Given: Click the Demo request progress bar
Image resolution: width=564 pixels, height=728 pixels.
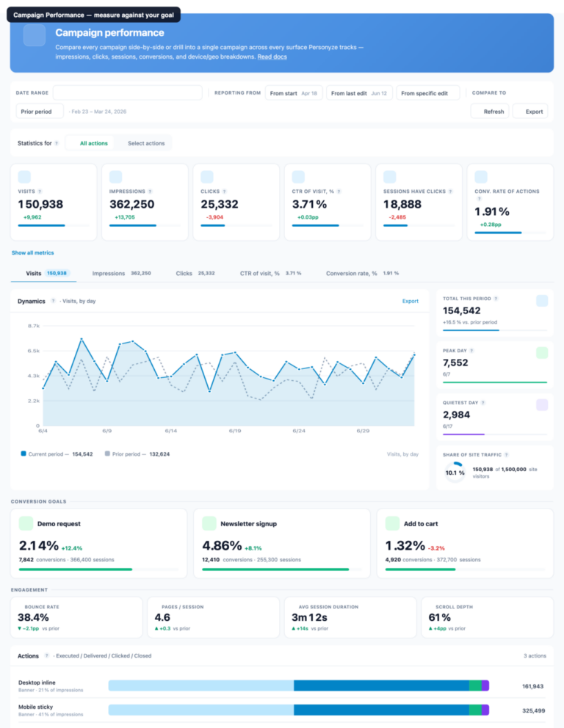Looking at the screenshot, I should click(x=98, y=569).
